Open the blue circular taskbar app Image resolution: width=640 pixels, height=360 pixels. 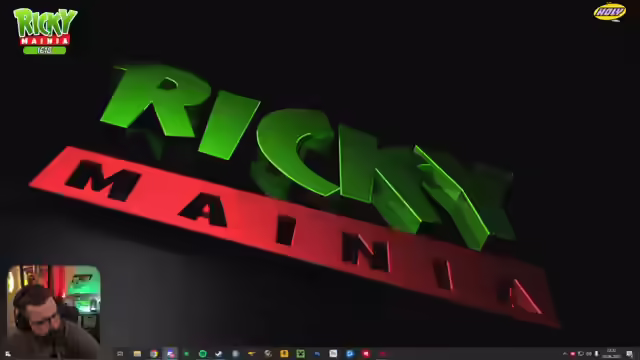tap(350, 354)
